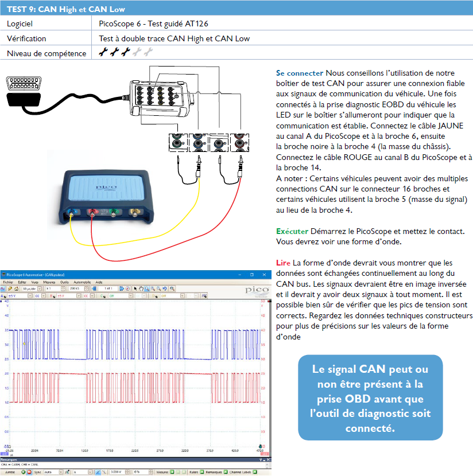Open the channel D options button

point(154,296)
